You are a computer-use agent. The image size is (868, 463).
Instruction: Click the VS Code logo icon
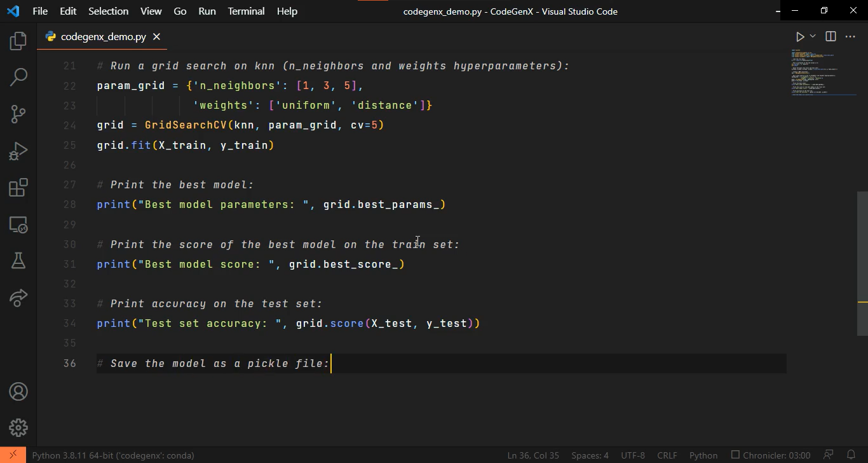point(13,11)
